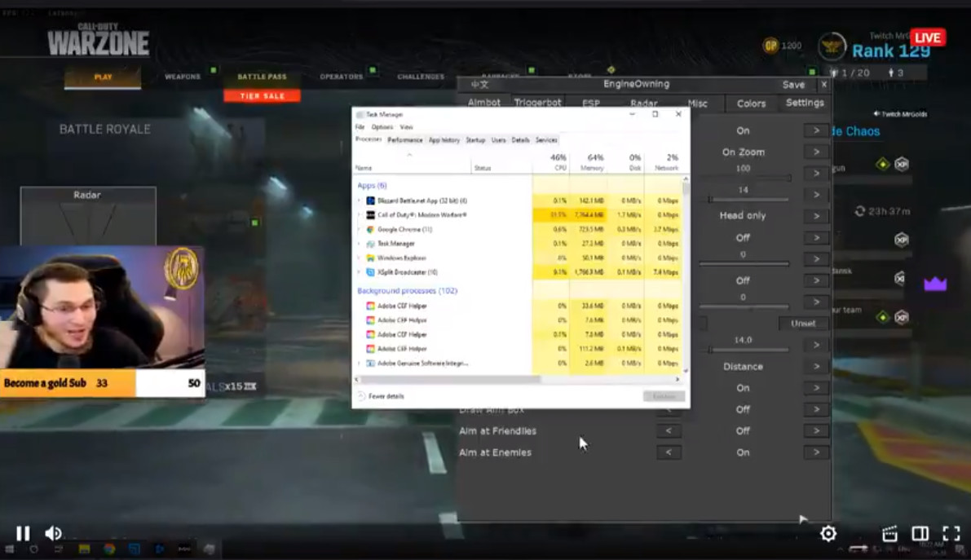Click the TIER SALE banner
971x560 pixels.
point(262,96)
